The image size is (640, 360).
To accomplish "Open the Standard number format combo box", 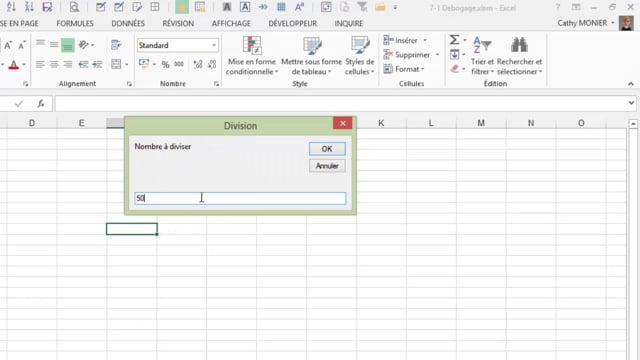I will click(x=177, y=45).
